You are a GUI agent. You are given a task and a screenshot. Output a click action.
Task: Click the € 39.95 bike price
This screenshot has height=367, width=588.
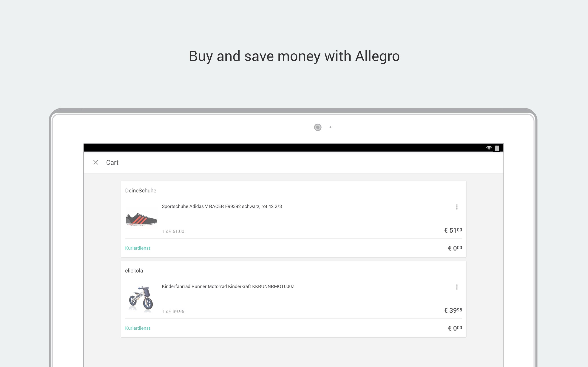point(453,310)
